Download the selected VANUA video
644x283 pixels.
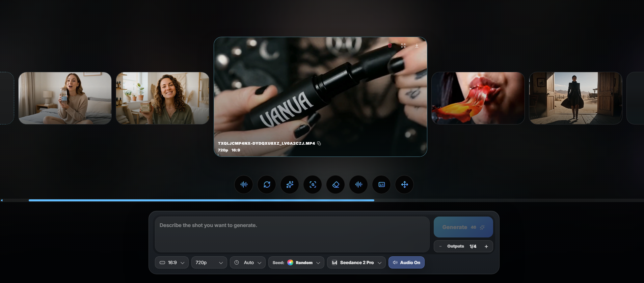pos(417,46)
